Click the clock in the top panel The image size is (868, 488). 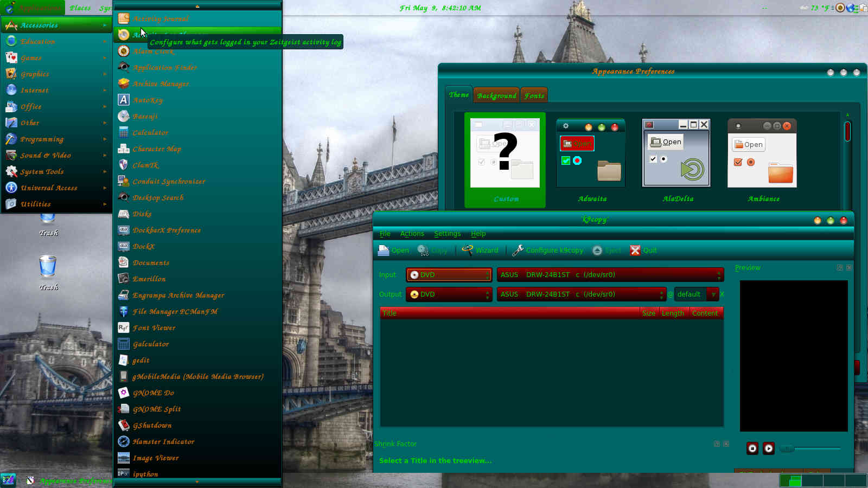[440, 8]
